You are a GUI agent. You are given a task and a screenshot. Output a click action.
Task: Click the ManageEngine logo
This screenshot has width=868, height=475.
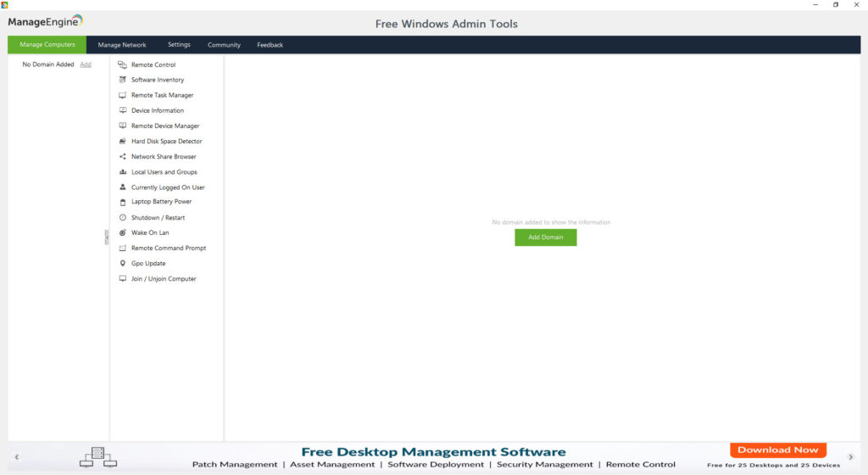45,21
